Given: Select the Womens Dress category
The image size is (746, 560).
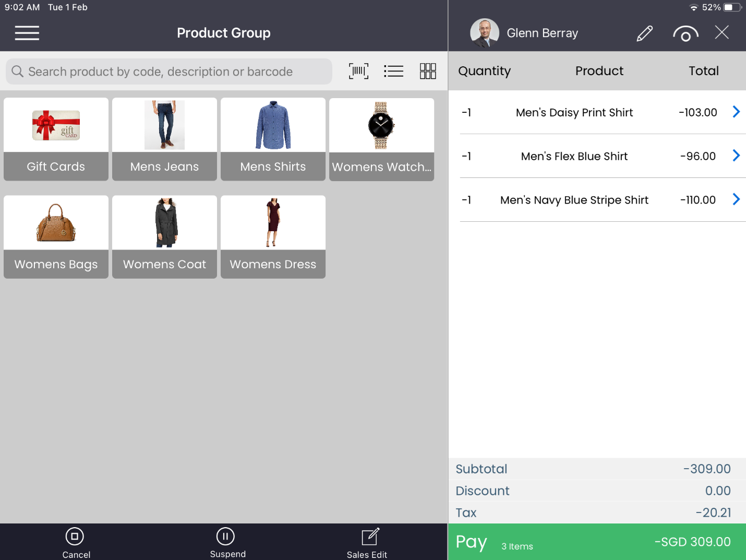Looking at the screenshot, I should pos(273,236).
